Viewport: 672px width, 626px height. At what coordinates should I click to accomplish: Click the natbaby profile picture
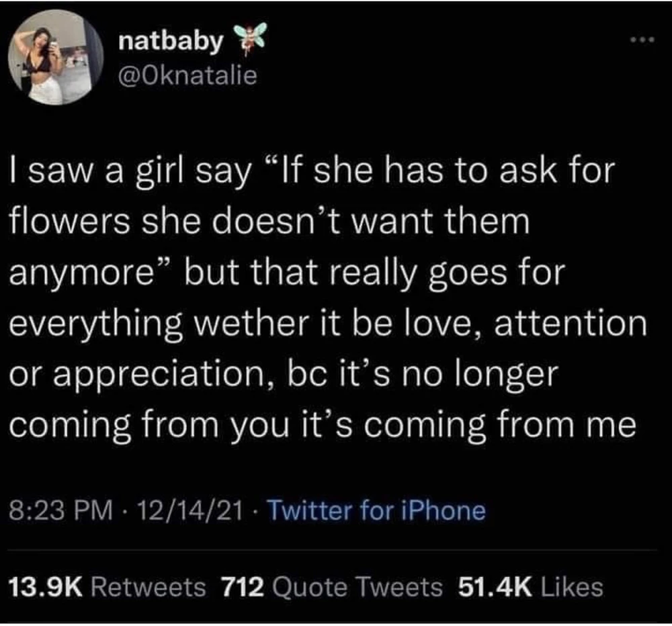click(x=55, y=58)
